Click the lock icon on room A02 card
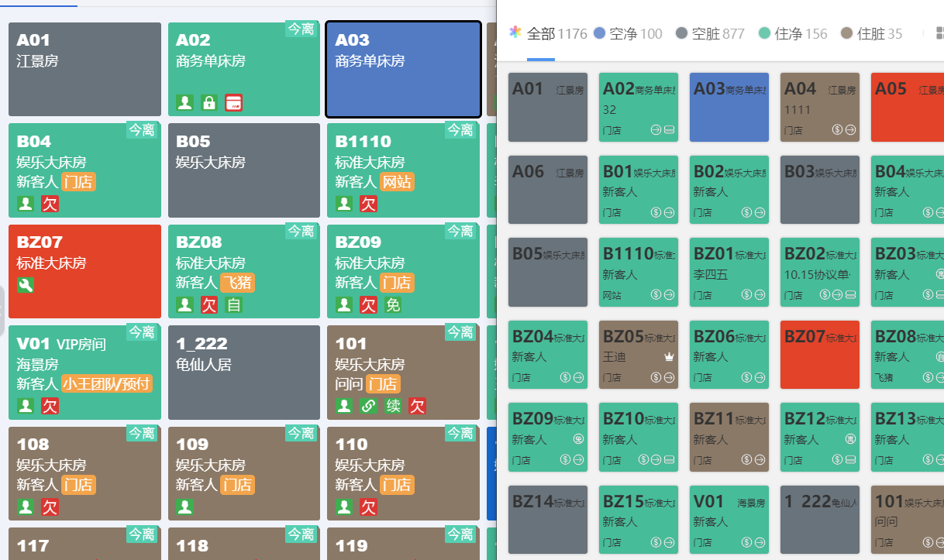Viewport: 944px width, 560px height. [x=208, y=102]
